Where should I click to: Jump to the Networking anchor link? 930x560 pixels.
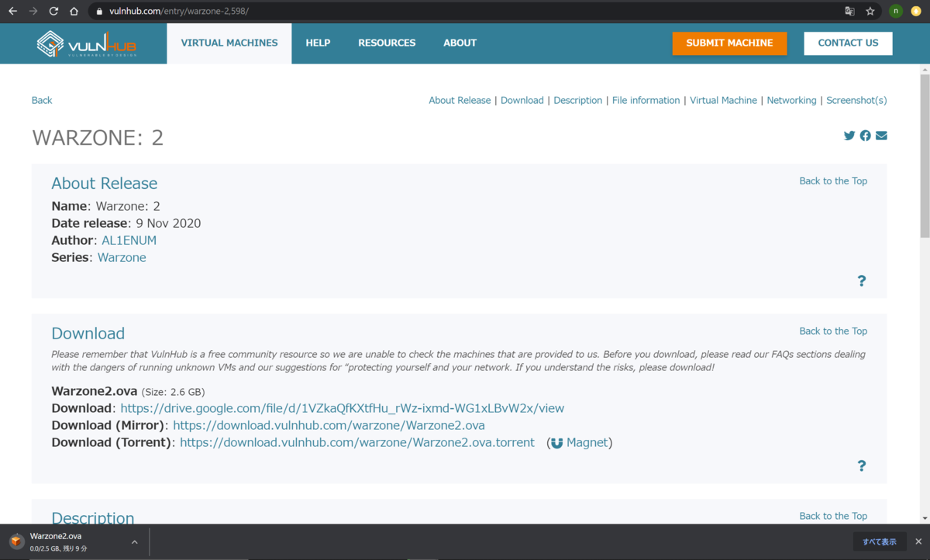point(791,100)
